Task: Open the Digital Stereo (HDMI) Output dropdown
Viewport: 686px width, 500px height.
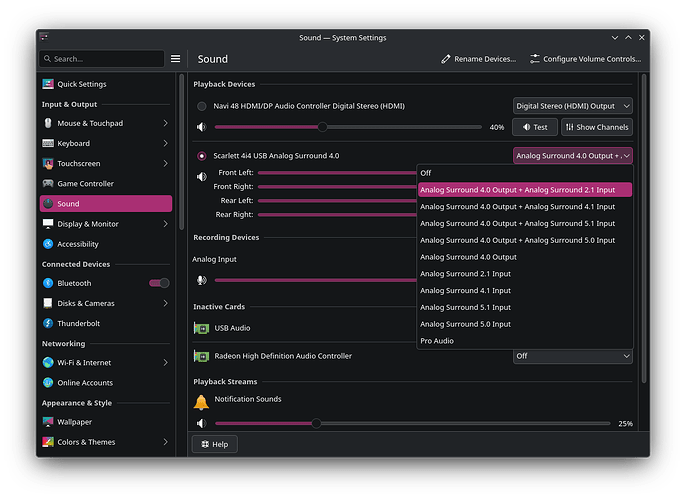Action: pos(572,106)
